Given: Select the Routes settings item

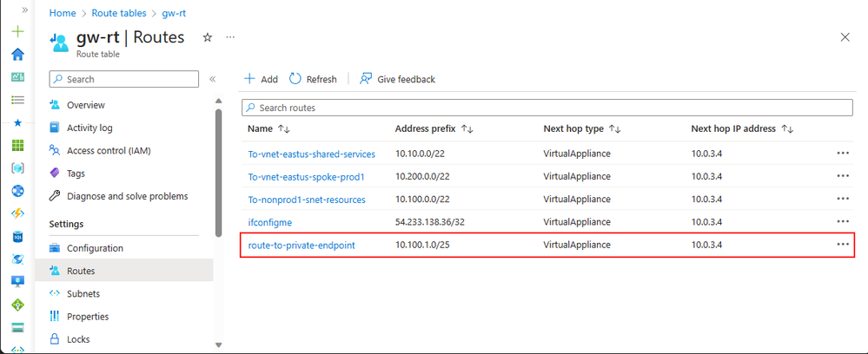Looking at the screenshot, I should [x=124, y=271].
